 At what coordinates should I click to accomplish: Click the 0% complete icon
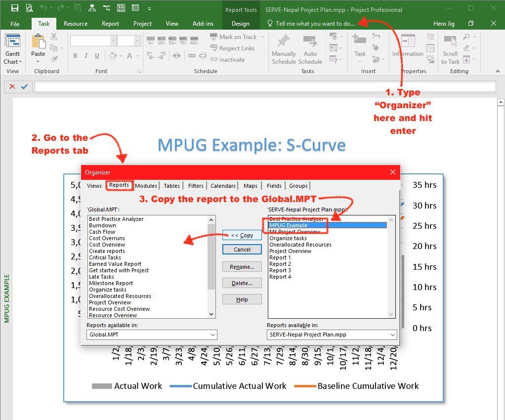(x=151, y=40)
